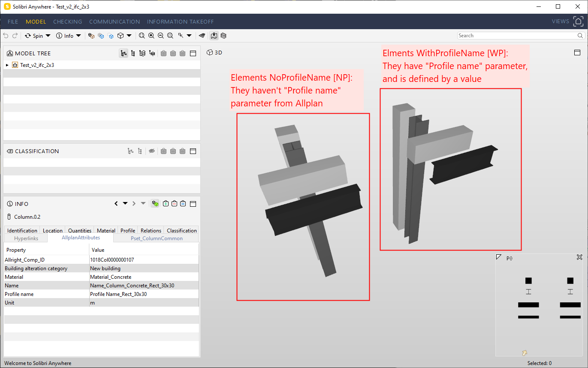Click Info panel add to selection basket
Image resolution: width=588 pixels, height=368 pixels.
[166, 204]
